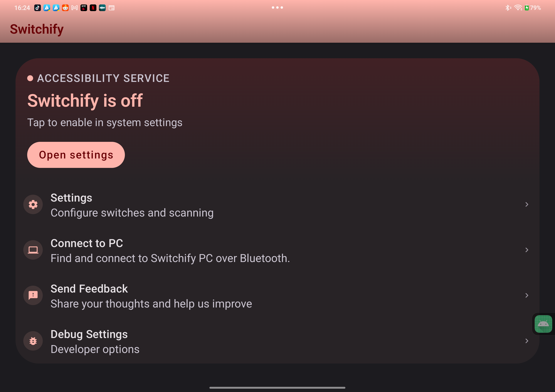Open the 'Settings' row title
The width and height of the screenshot is (555, 392).
(x=71, y=198)
